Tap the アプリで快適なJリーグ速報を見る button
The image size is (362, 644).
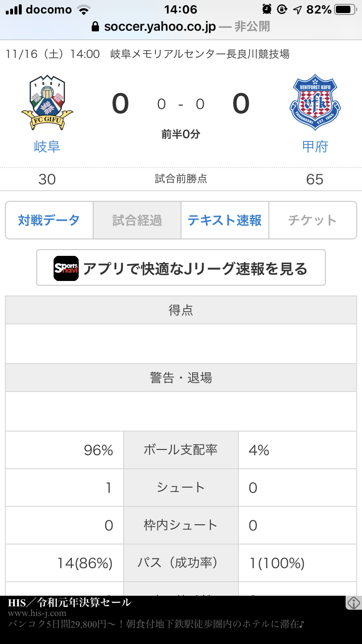pyautogui.click(x=181, y=268)
